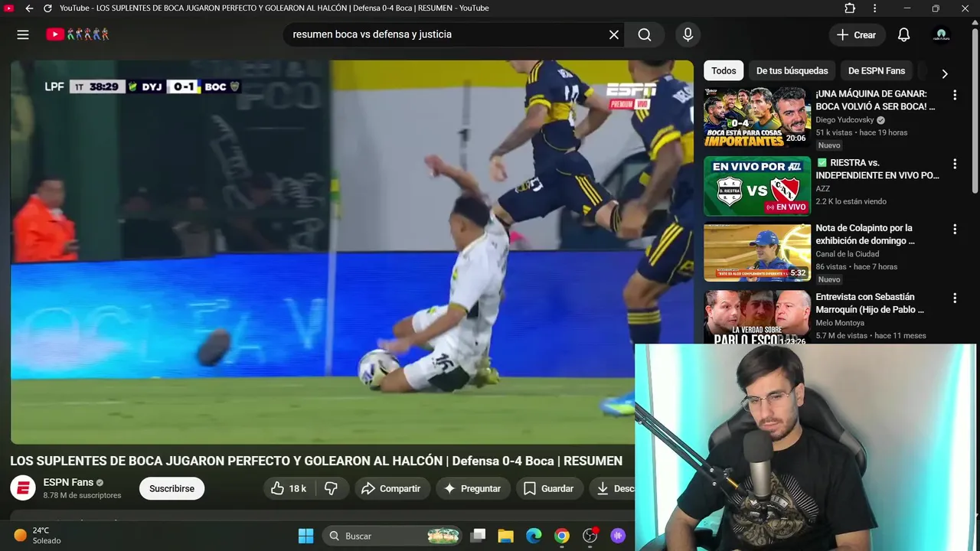Open Task View on the taskbar

point(479,536)
